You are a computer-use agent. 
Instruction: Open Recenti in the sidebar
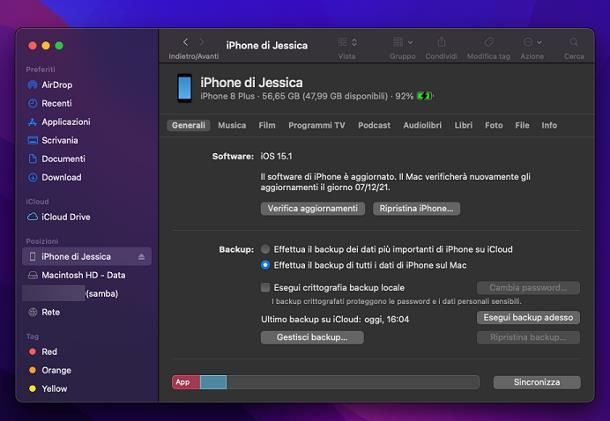[x=49, y=103]
